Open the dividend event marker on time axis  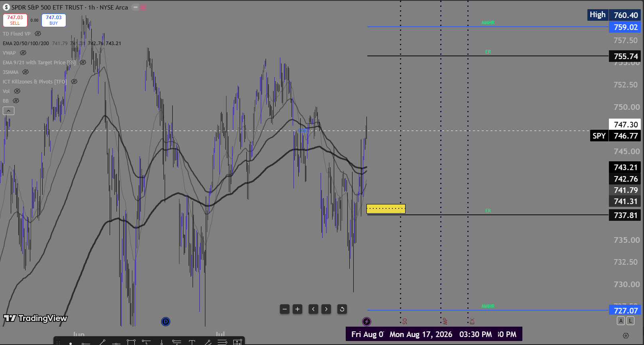165,321
